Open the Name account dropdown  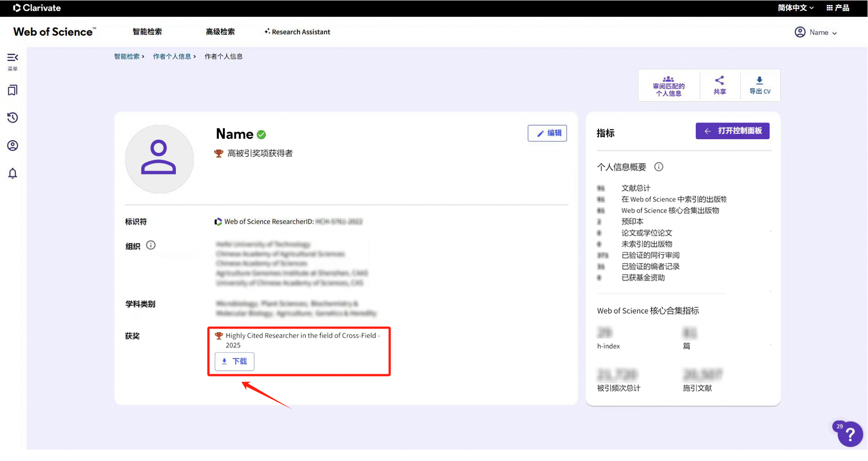point(816,32)
